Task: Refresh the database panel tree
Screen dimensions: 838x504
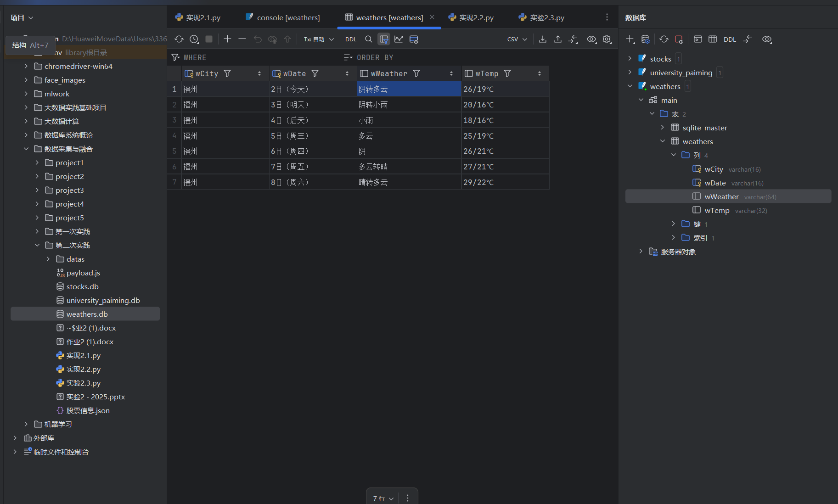Action: pyautogui.click(x=664, y=39)
